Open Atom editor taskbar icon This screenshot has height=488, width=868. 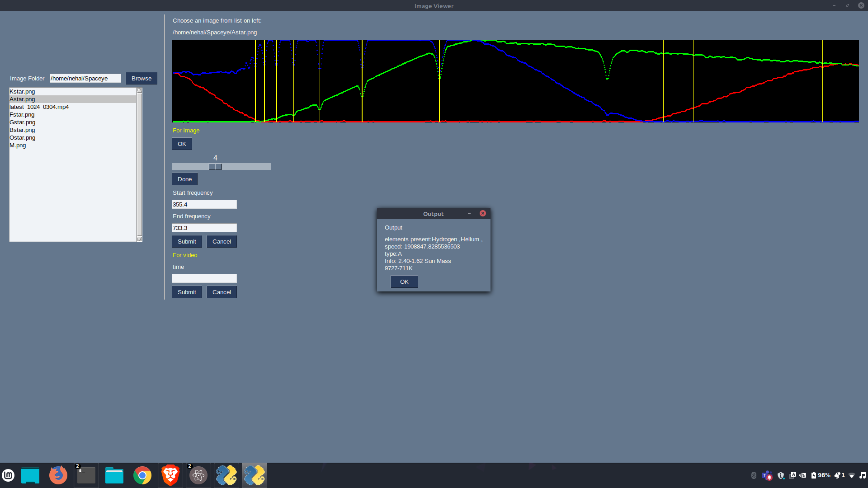click(x=198, y=475)
